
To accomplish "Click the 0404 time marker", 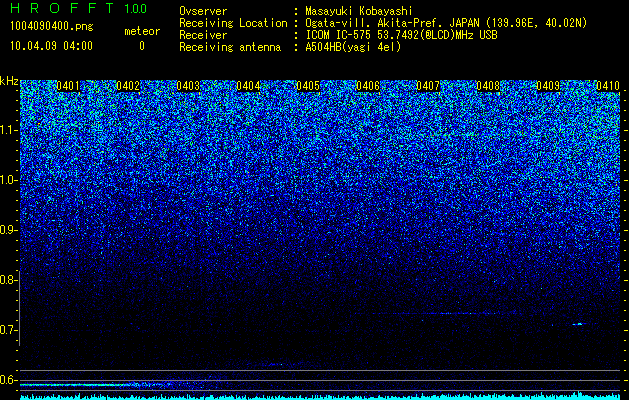I will [248, 86].
